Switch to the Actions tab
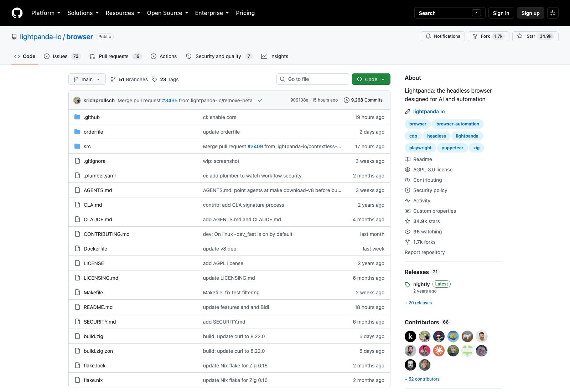The height and width of the screenshot is (392, 570). [x=164, y=56]
